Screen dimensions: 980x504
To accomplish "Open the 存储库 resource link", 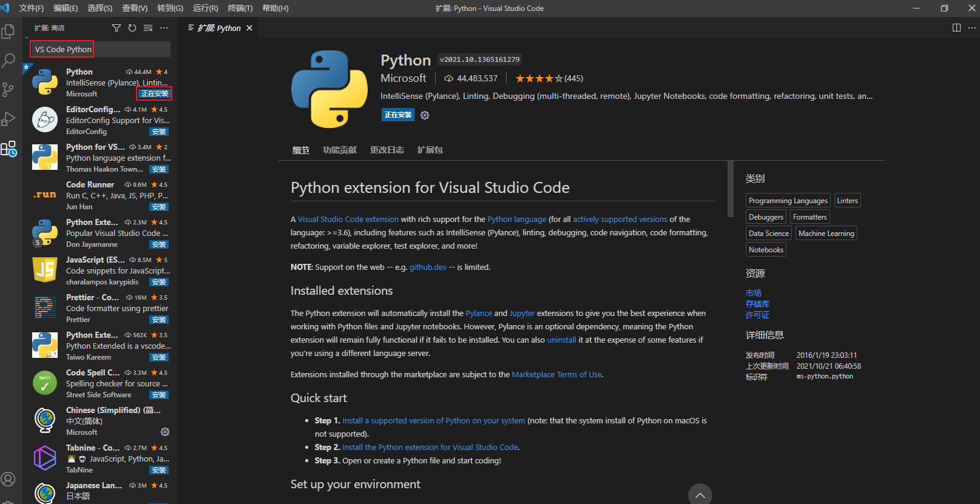I will pyautogui.click(x=757, y=304).
